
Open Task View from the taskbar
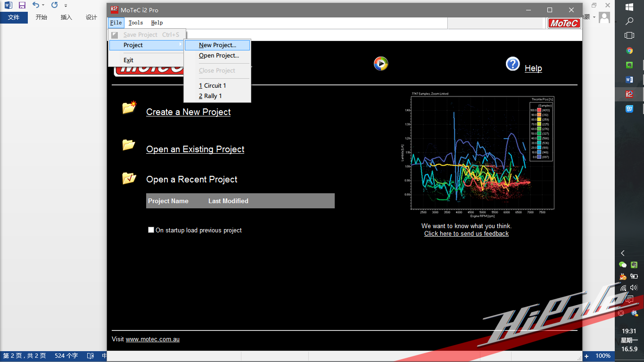[629, 35]
